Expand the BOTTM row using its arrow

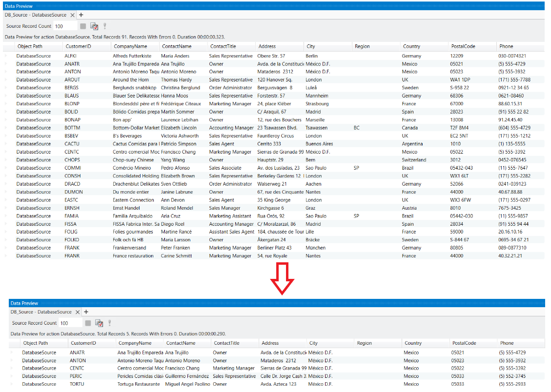click(6, 128)
